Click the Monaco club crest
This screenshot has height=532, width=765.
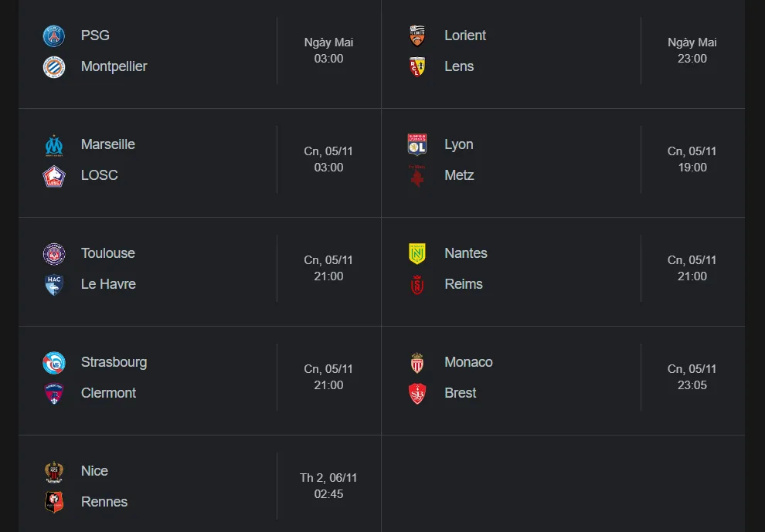coord(417,363)
